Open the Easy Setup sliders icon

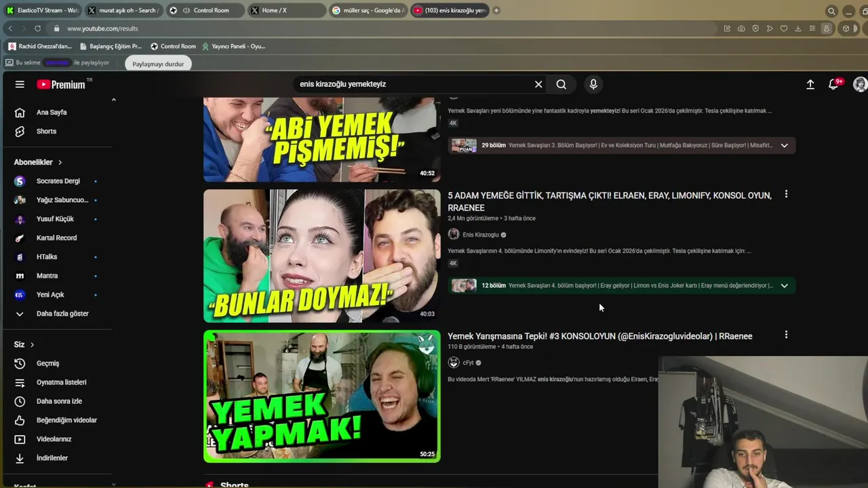812,28
